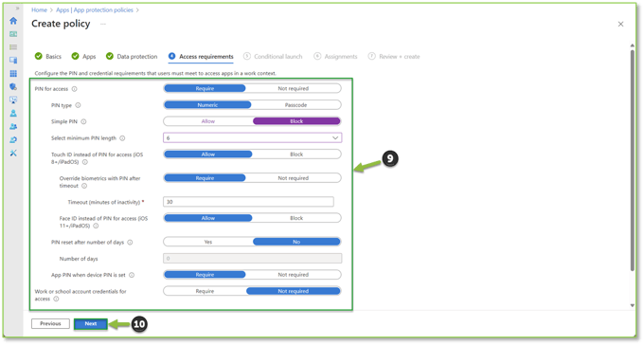The height and width of the screenshot is (345, 644).
Task: Open Endpoint security shield icon
Action: [x=13, y=87]
